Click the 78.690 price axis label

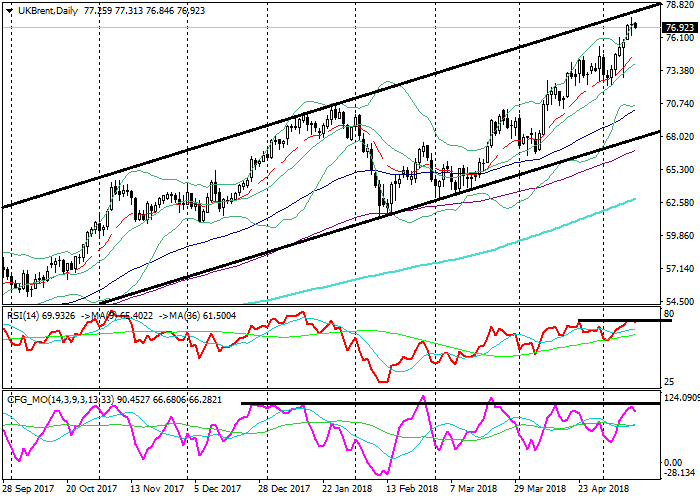pyautogui.click(x=680, y=6)
